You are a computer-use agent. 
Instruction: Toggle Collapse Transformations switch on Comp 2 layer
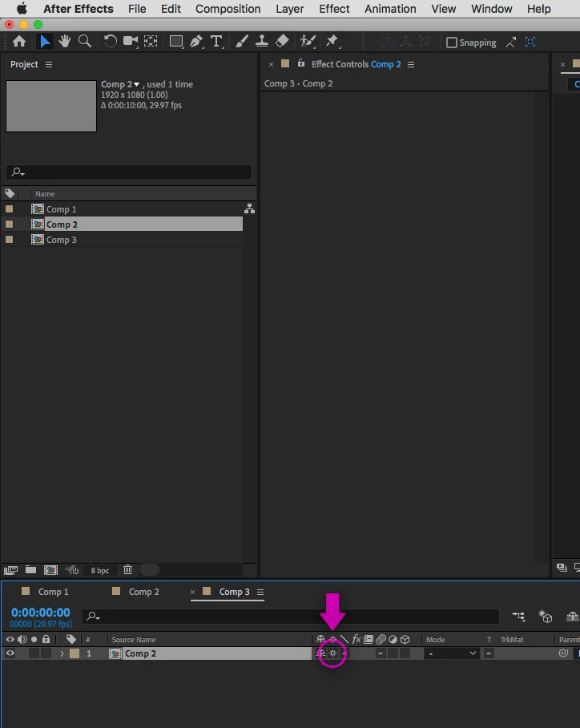coord(332,653)
